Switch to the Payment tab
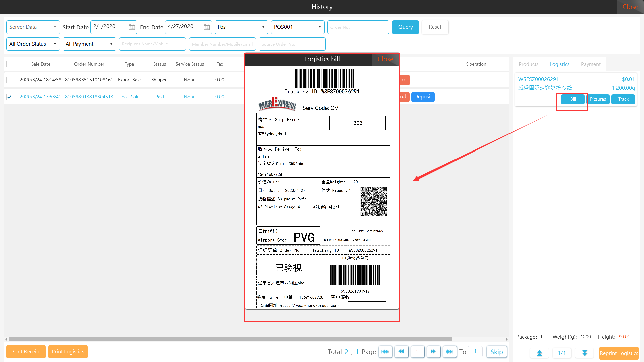This screenshot has height=362, width=644. tap(591, 64)
